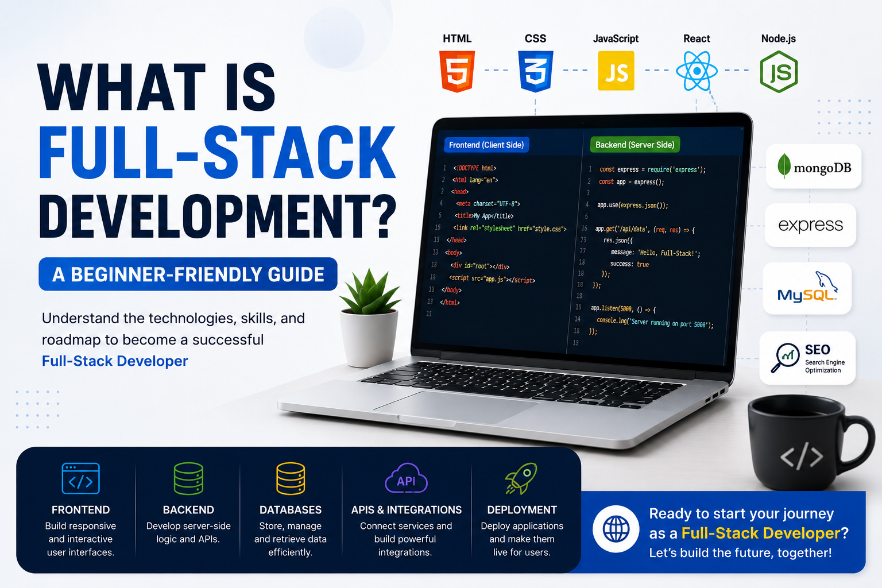
Task: Click the yellow Full-Stack Developer text in banner
Action: click(x=761, y=533)
